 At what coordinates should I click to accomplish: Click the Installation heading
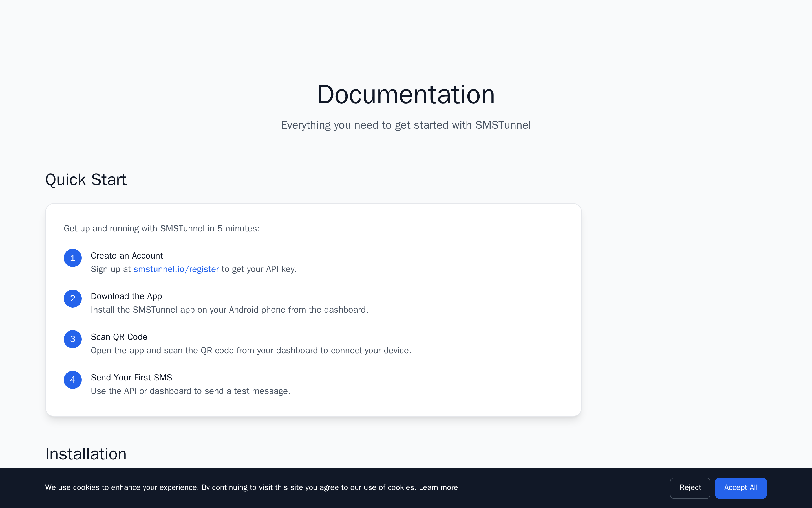pyautogui.click(x=86, y=454)
